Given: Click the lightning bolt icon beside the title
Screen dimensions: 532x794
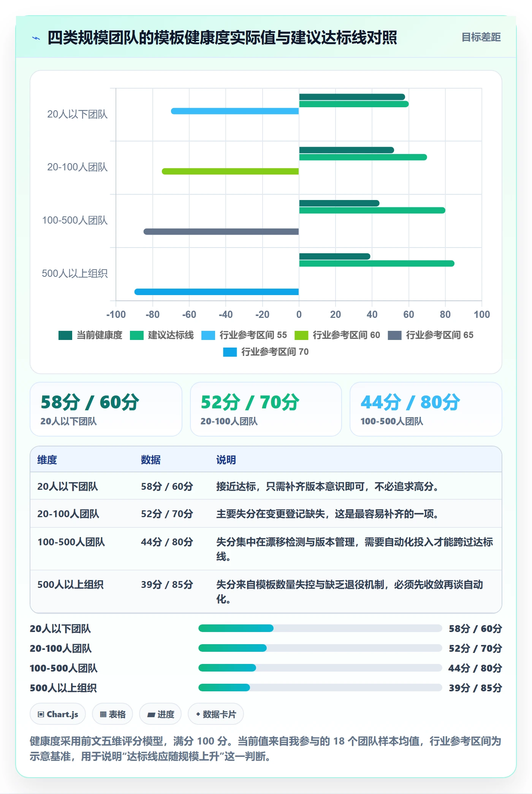Looking at the screenshot, I should click(x=36, y=38).
